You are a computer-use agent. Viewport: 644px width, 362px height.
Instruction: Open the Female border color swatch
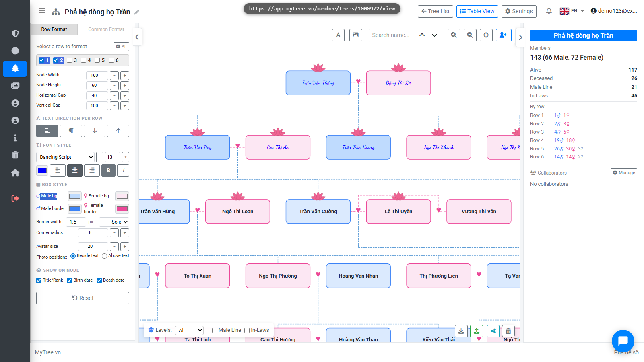(122, 208)
